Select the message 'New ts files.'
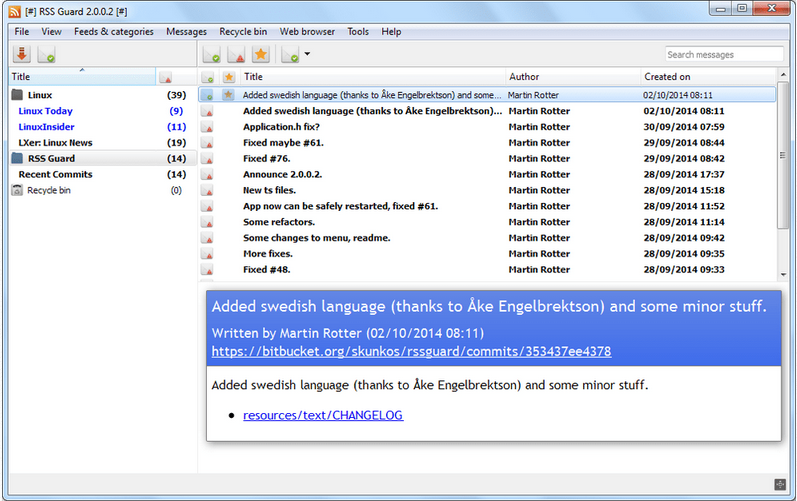 click(269, 190)
